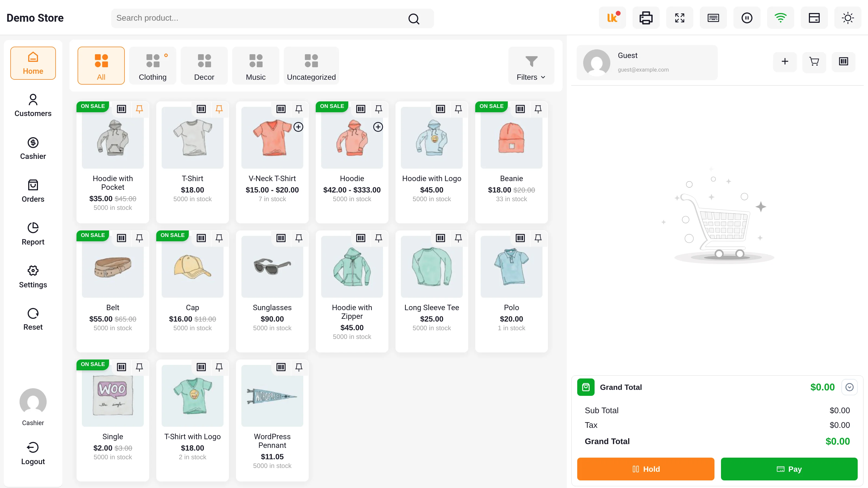Open barcode scanner icon in cart panel

click(843, 62)
